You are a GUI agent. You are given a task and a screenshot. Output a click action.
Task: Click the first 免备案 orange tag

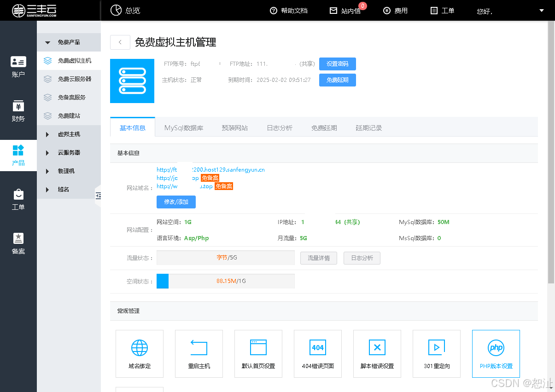[x=210, y=178]
